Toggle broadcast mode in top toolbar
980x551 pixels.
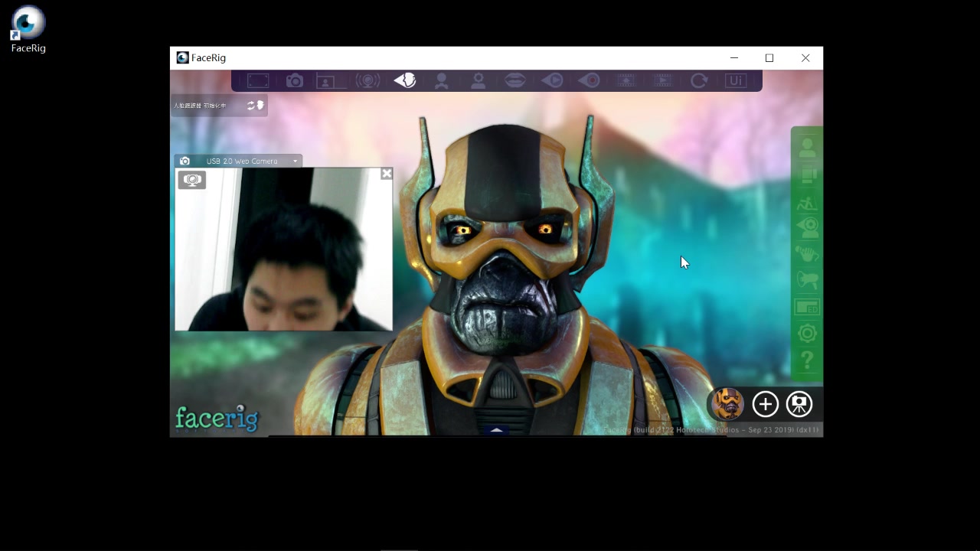pyautogui.click(x=367, y=80)
